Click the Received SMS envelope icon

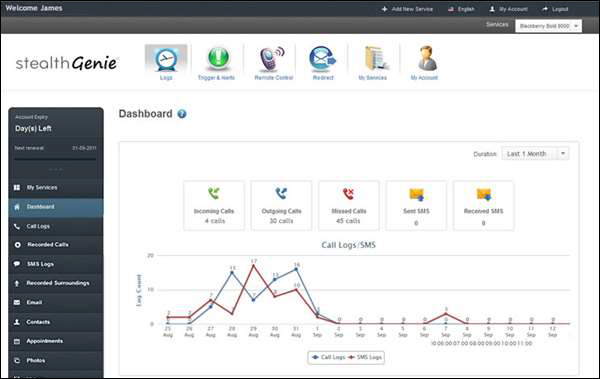(x=484, y=194)
